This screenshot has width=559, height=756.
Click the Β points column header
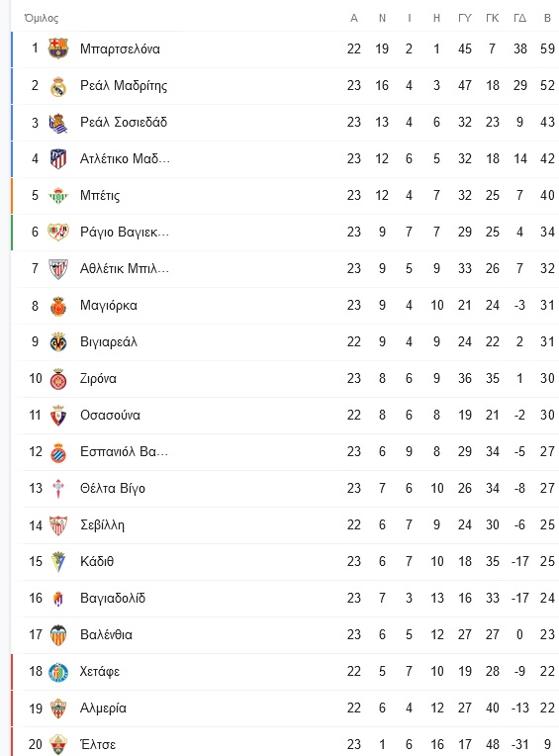click(x=547, y=19)
